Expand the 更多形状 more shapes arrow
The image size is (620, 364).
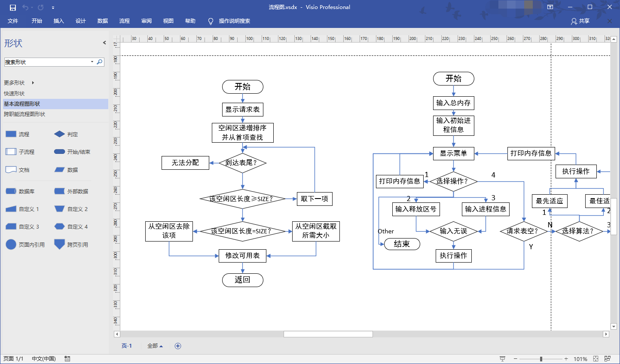(x=33, y=83)
